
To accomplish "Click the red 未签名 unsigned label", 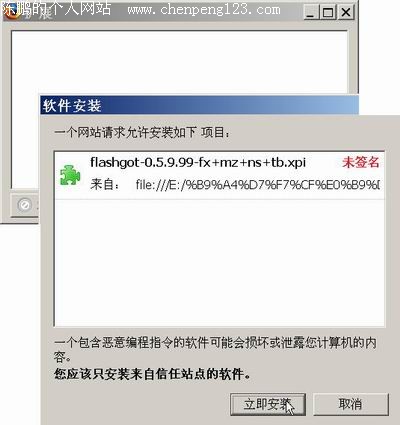I will (x=361, y=162).
